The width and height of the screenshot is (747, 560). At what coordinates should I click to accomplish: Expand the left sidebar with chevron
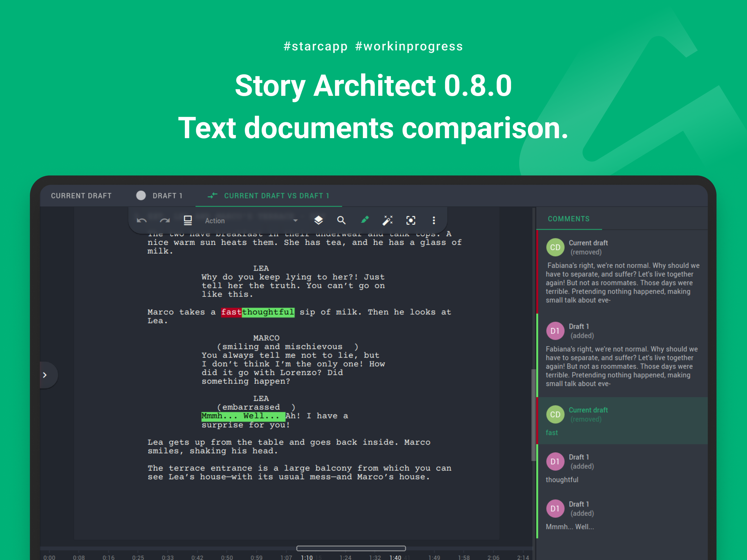click(45, 375)
